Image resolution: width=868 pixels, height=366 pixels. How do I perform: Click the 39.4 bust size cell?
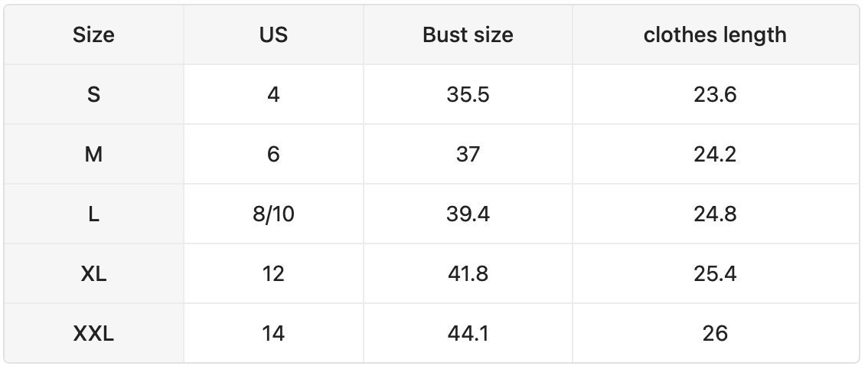[468, 214]
